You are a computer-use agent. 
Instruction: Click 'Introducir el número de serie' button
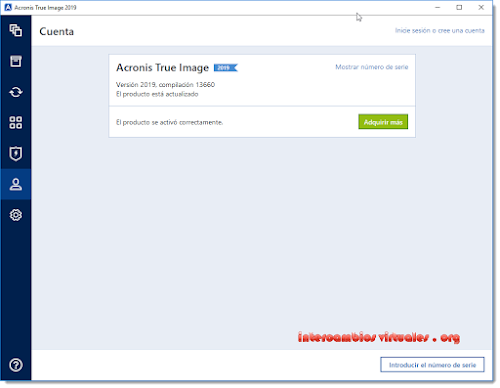coord(432,365)
